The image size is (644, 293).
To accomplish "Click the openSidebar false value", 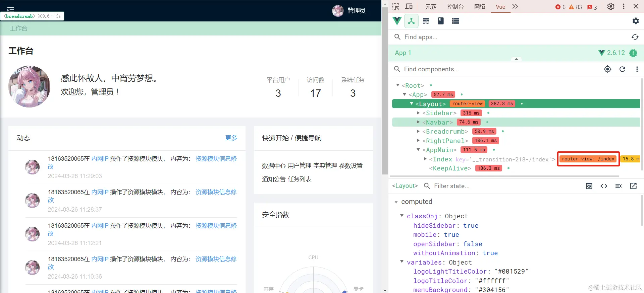I will pos(473,244).
